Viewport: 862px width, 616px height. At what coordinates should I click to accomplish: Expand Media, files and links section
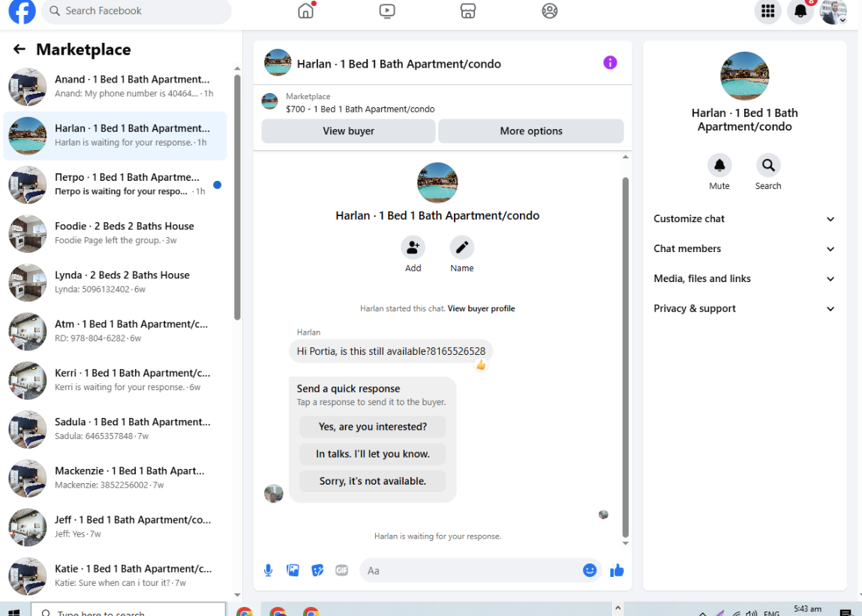pyautogui.click(x=744, y=278)
